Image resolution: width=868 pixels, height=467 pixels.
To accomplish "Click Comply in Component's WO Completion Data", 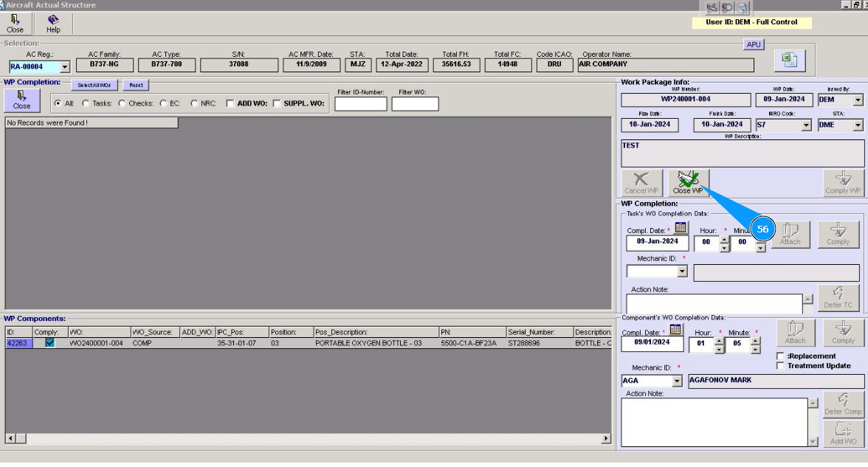I will [x=843, y=333].
